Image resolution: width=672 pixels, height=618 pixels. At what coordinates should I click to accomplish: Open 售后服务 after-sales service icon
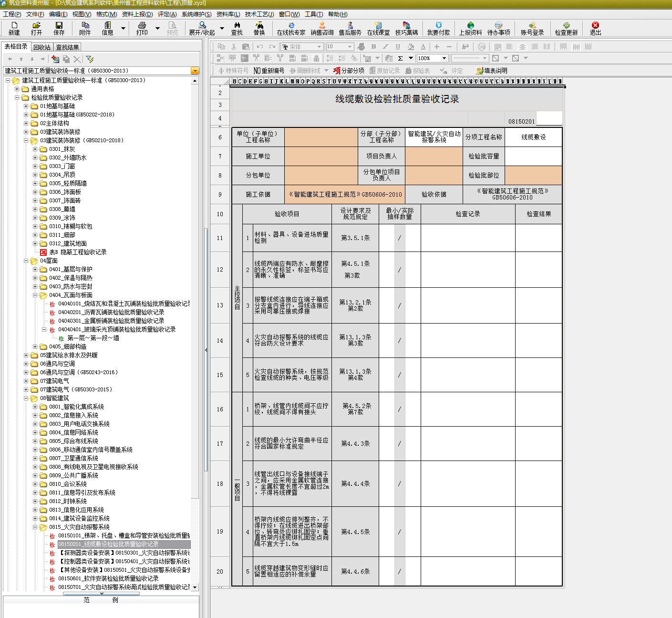coord(350,29)
